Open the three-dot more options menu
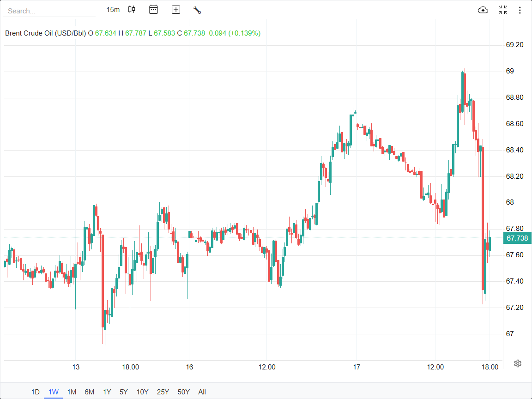The width and height of the screenshot is (532, 399). (520, 10)
